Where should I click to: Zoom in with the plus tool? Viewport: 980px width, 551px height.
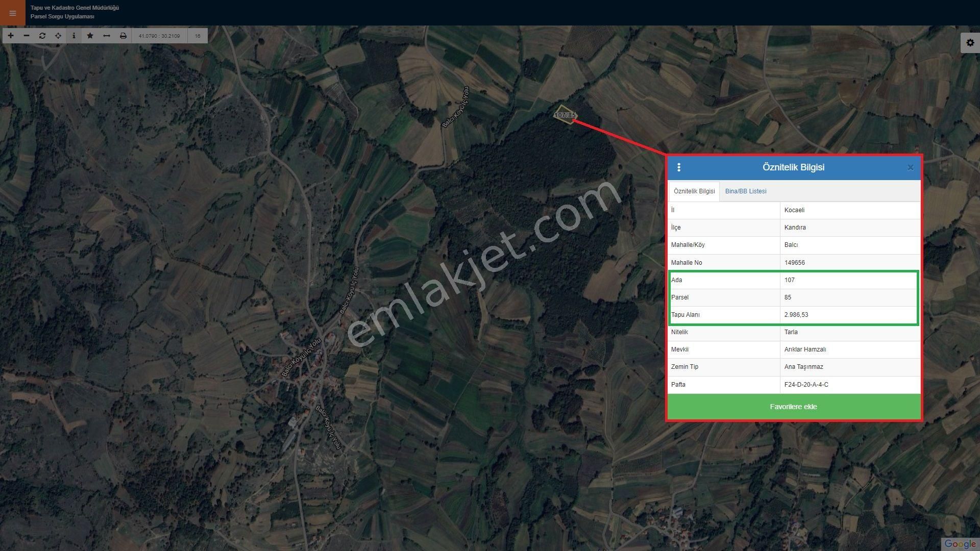point(11,36)
